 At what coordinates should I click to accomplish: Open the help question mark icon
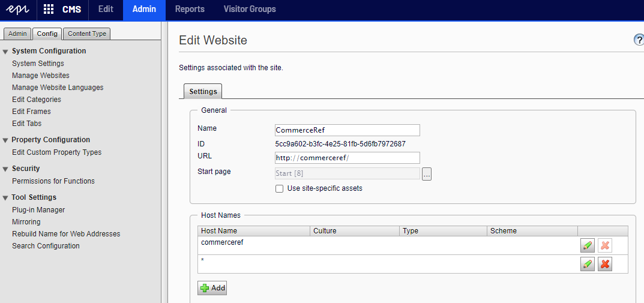coord(639,40)
